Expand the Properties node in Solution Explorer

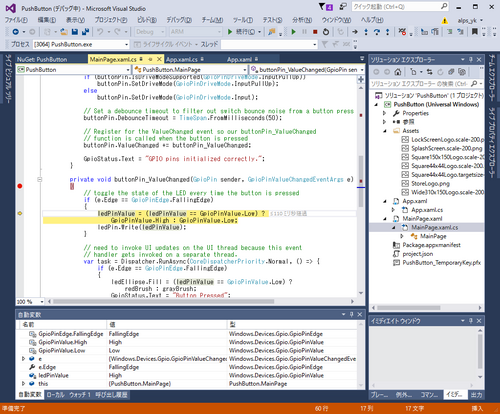[384, 113]
